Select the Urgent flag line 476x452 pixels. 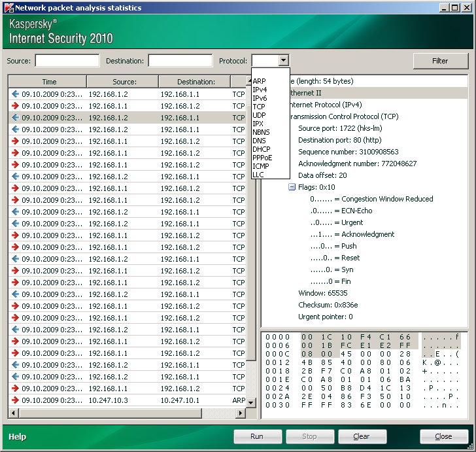[336, 222]
